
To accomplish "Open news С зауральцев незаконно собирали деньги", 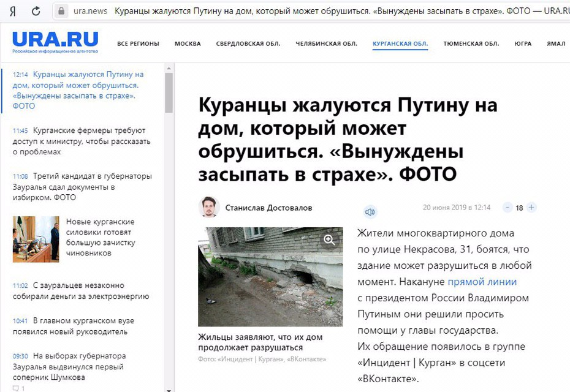I will (81, 291).
